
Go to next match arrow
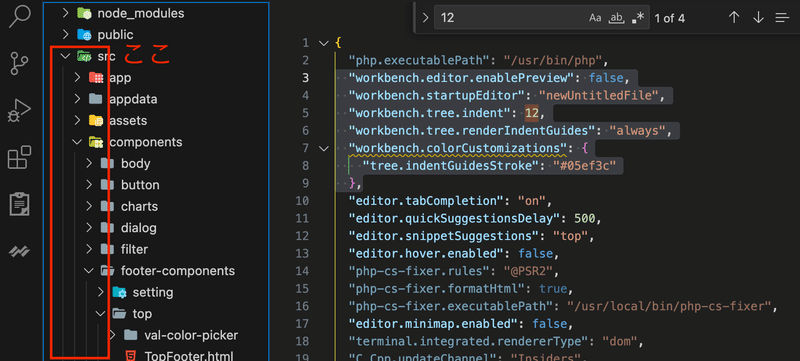tap(758, 18)
